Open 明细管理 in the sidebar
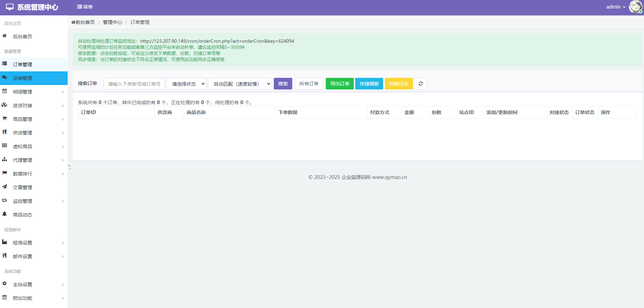Screen dimensions: 644x308 33,92
